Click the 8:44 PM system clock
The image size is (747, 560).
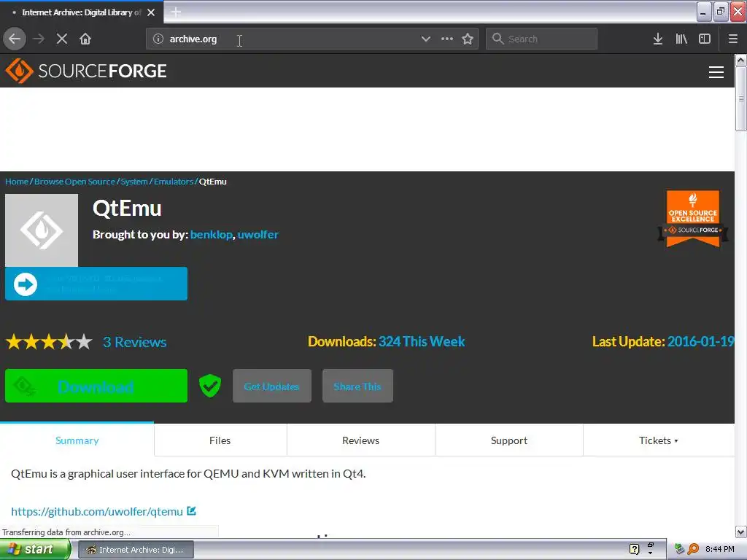720,550
